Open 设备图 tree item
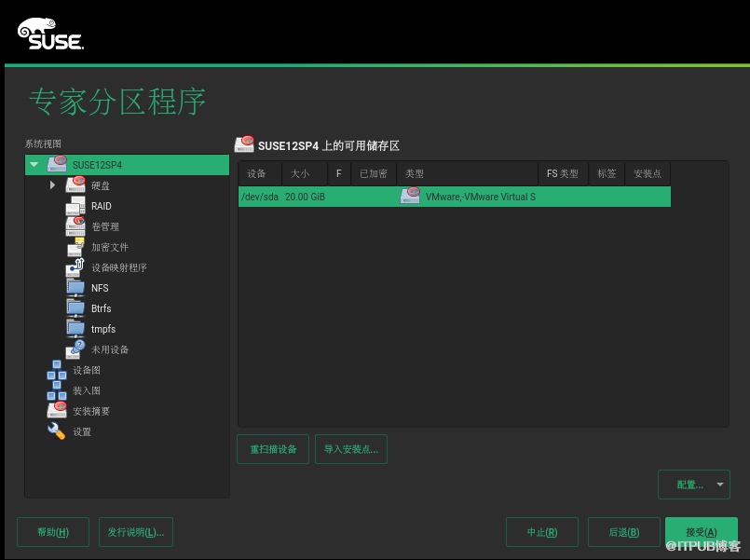Image resolution: width=750 pixels, height=560 pixels. coord(87,370)
